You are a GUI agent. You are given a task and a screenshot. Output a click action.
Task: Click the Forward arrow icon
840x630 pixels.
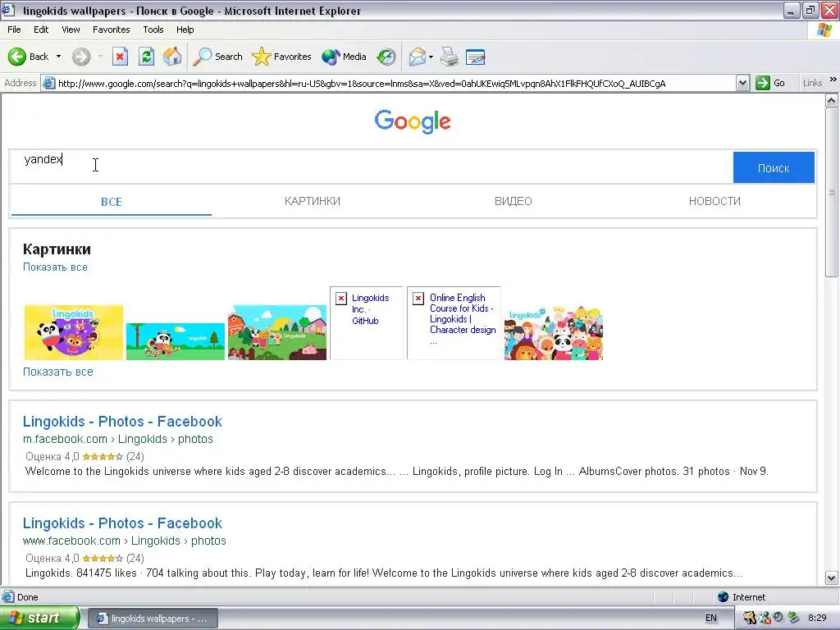81,57
